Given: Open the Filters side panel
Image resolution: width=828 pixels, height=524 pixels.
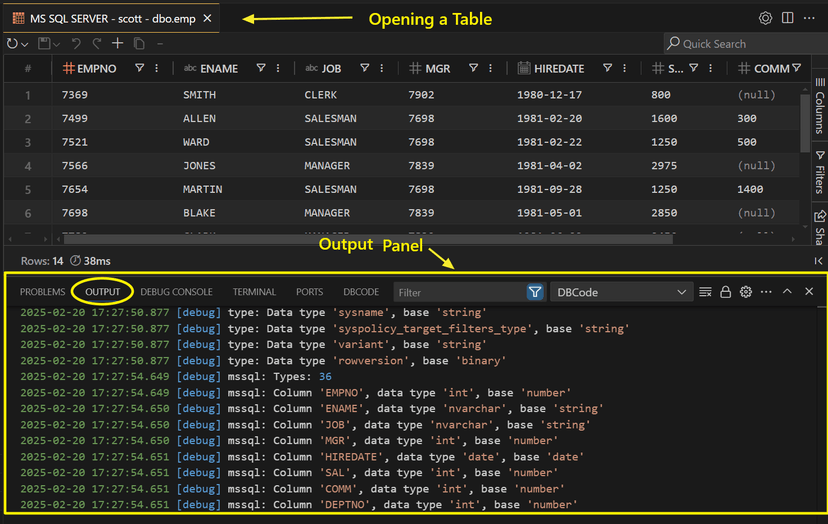Looking at the screenshot, I should [820, 173].
